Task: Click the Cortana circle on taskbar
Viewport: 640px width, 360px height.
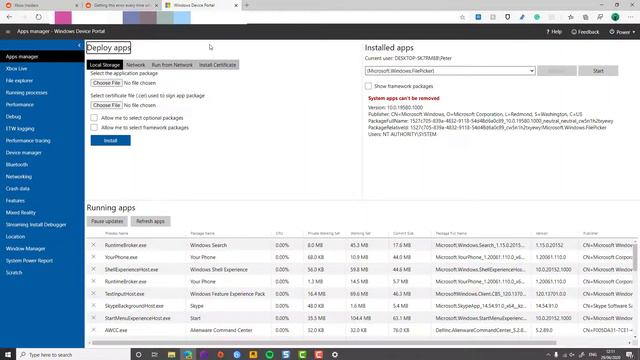Action: click(138, 354)
